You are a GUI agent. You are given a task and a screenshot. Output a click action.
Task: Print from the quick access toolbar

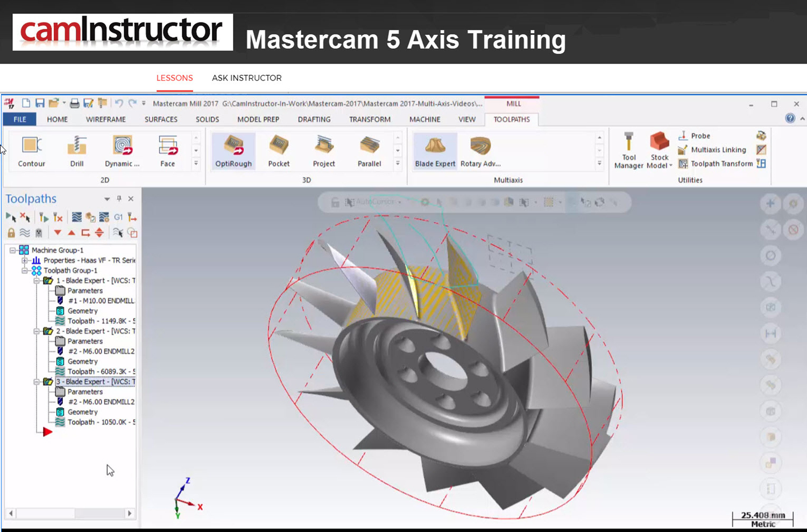[x=75, y=103]
